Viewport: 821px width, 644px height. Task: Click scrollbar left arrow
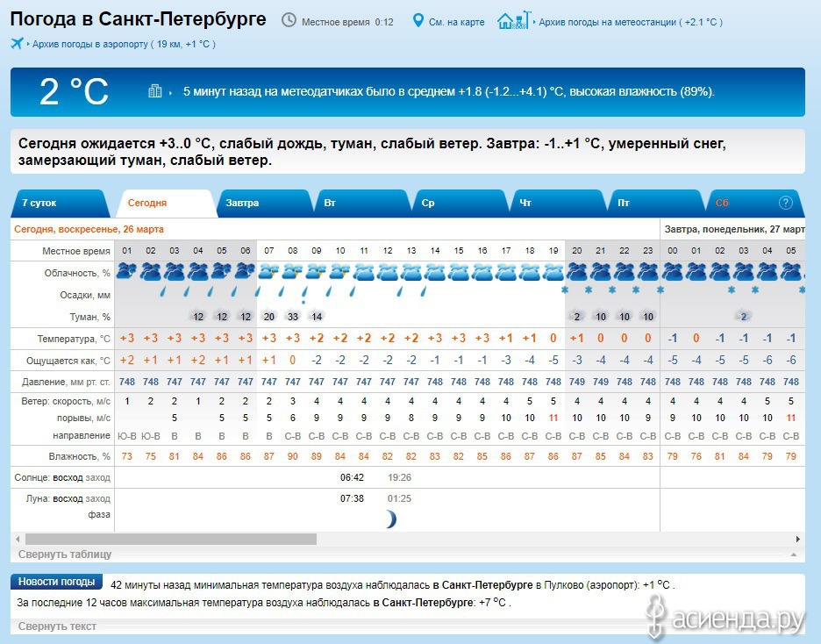[x=18, y=539]
